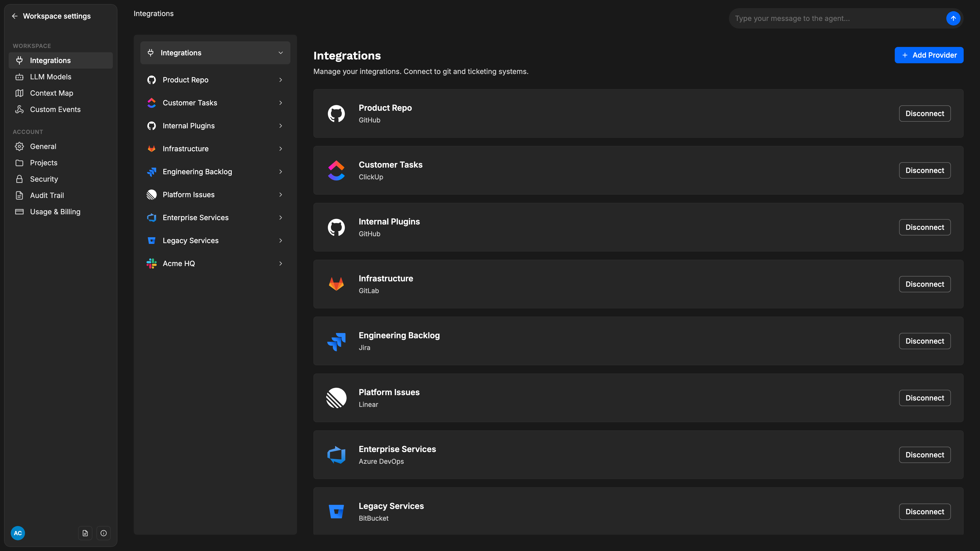Expand the Engineering Backlog chevron in list
The height and width of the screenshot is (551, 980).
coord(281,171)
